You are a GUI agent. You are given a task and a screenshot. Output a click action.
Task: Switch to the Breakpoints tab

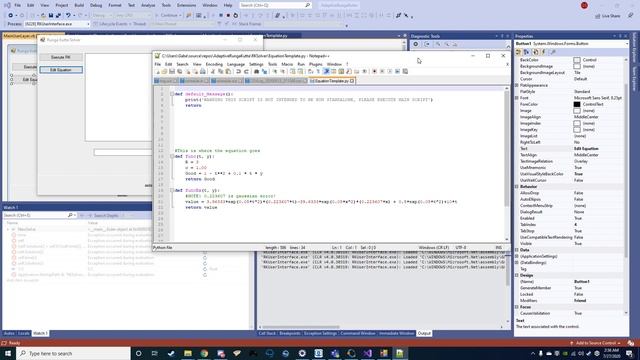pyautogui.click(x=289, y=333)
